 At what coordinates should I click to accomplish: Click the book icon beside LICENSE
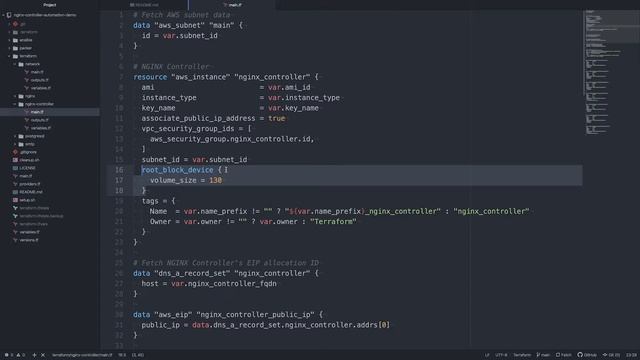[15, 168]
